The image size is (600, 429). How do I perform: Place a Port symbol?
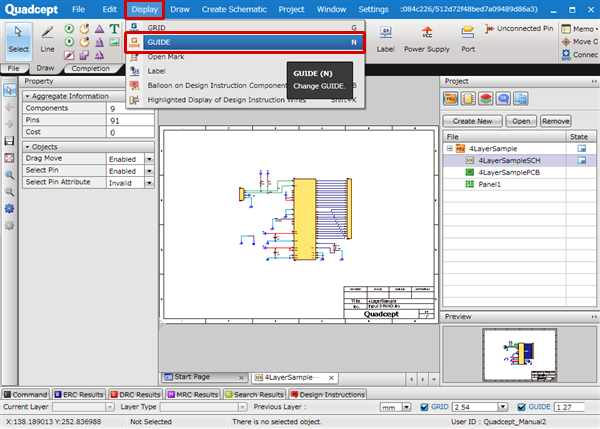(x=468, y=39)
